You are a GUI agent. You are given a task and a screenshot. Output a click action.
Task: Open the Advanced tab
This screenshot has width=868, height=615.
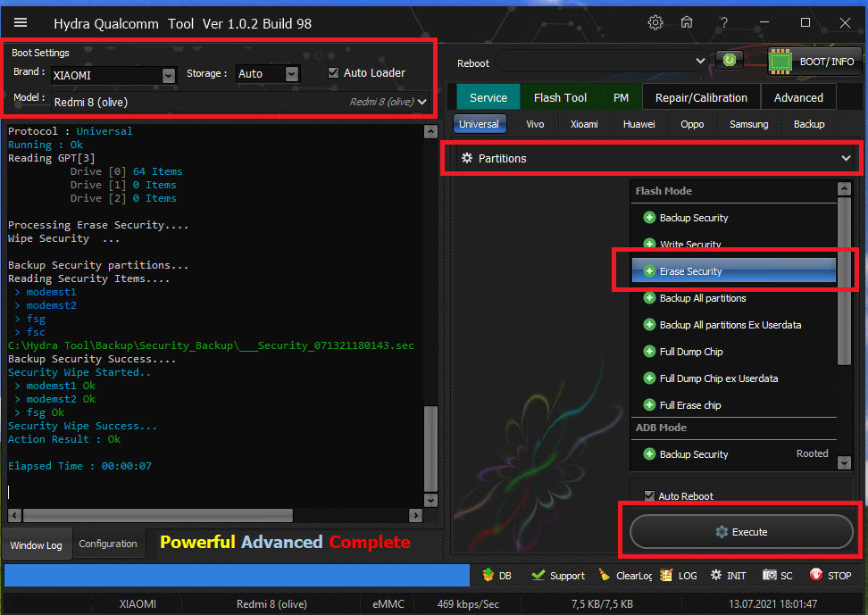pyautogui.click(x=798, y=97)
